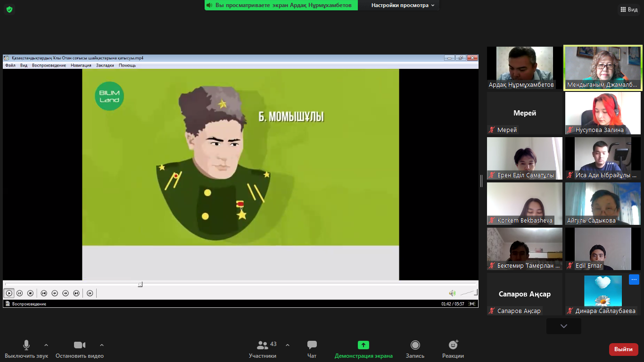Select the Сапаров Аңсар participant tile
The width and height of the screenshot is (644, 362).
(x=525, y=294)
